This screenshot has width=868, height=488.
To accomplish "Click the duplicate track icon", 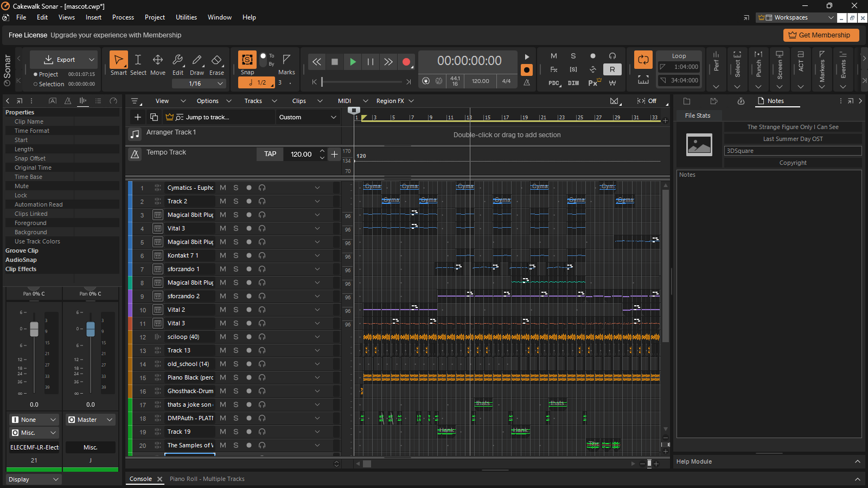I will (154, 117).
